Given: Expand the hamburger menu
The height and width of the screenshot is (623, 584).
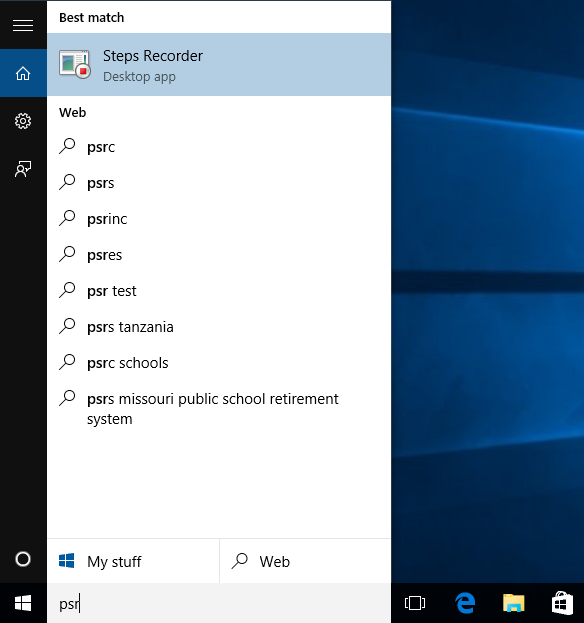Looking at the screenshot, I should pos(23,25).
